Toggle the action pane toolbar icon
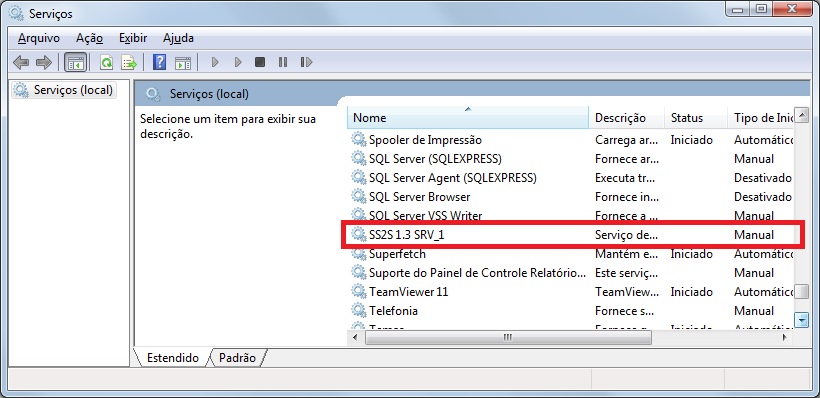The height and width of the screenshot is (398, 820). [183, 63]
